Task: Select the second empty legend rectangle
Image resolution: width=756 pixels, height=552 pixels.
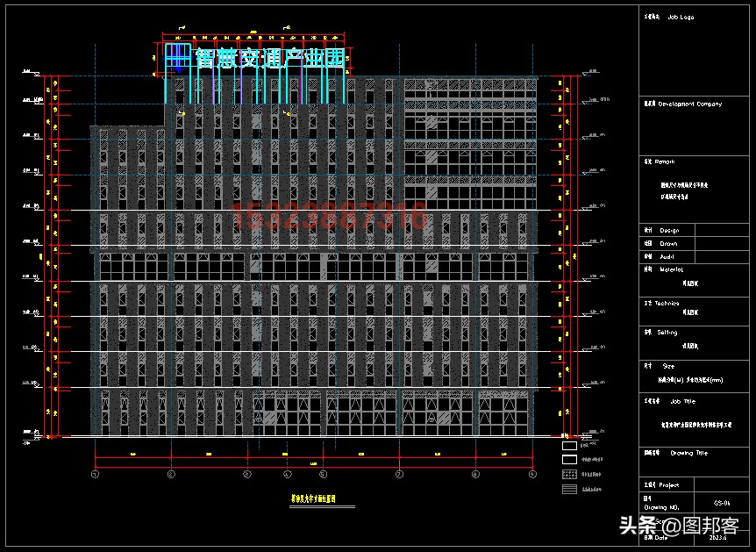Action: click(x=569, y=459)
